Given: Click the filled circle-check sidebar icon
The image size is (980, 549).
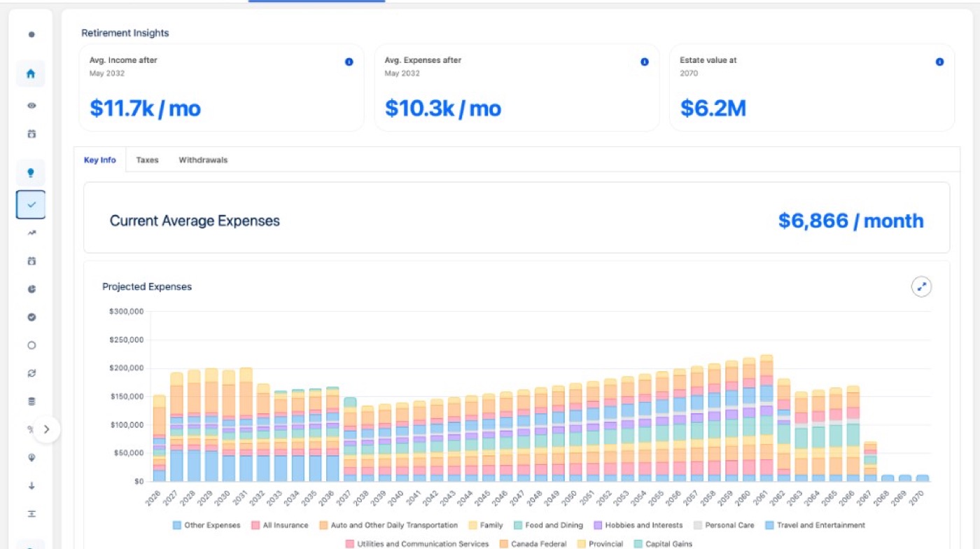Looking at the screenshot, I should (31, 317).
